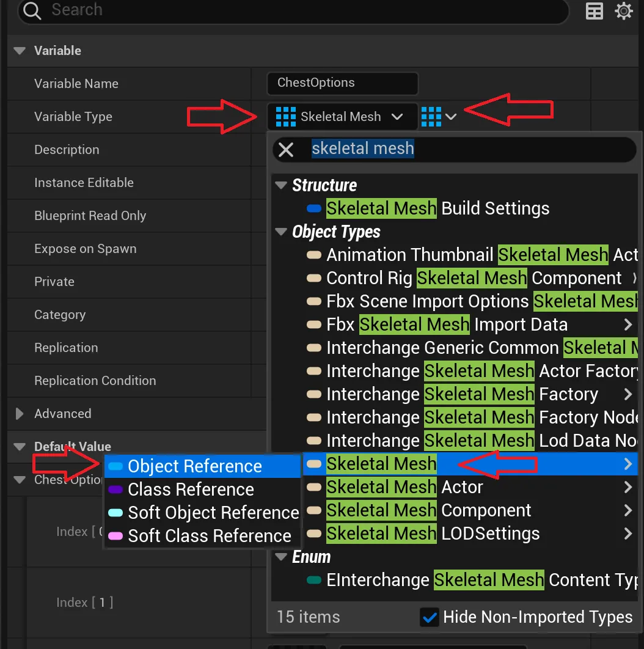
Task: Click the array container type grid icon
Action: click(x=431, y=116)
